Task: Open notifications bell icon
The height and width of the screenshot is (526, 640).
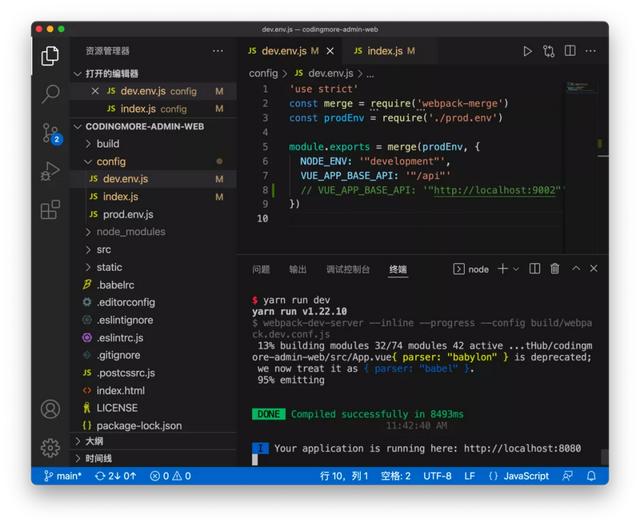Action: pyautogui.click(x=591, y=476)
